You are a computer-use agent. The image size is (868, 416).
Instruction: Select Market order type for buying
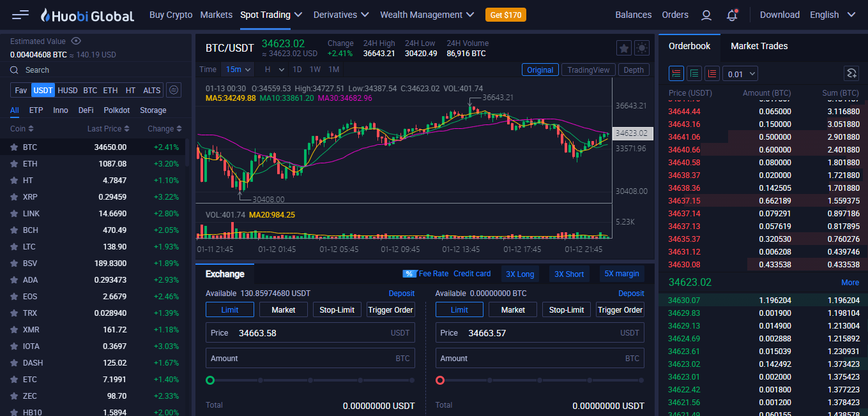coord(283,309)
